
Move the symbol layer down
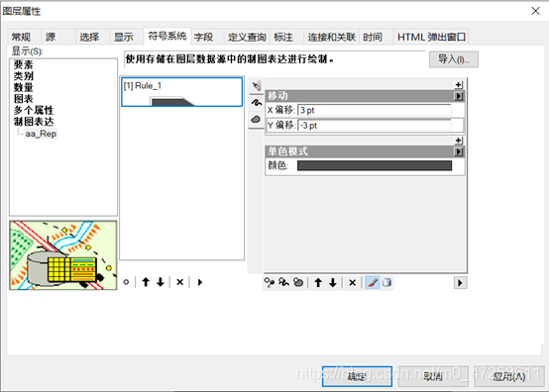(333, 282)
